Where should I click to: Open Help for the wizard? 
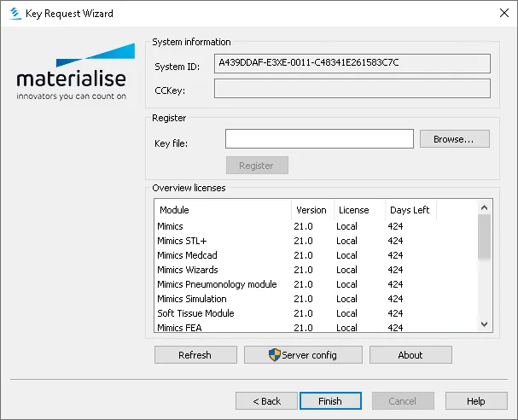(476, 401)
